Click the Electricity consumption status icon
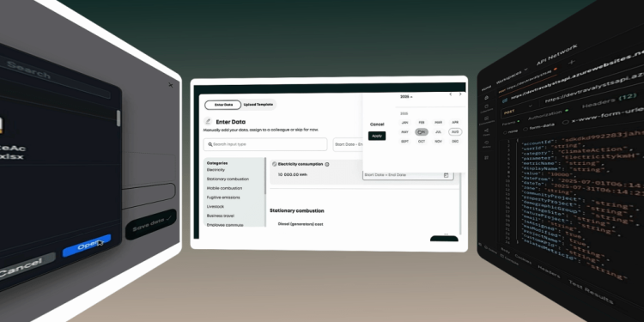Image resolution: width=644 pixels, height=322 pixels. pyautogui.click(x=275, y=164)
